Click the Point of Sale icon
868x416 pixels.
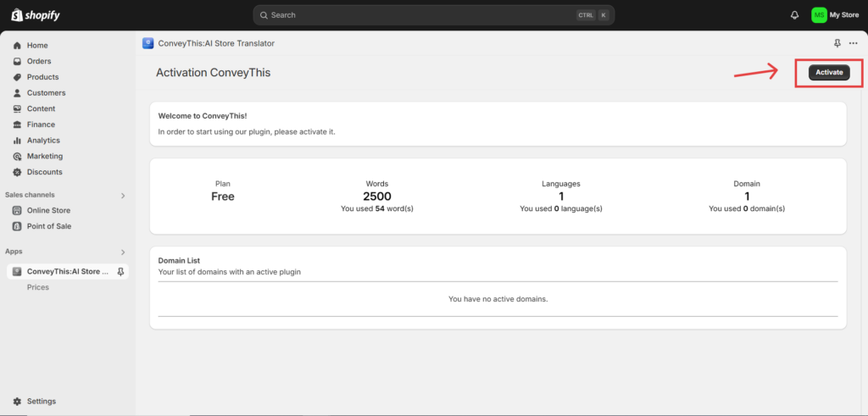pyautogui.click(x=17, y=226)
